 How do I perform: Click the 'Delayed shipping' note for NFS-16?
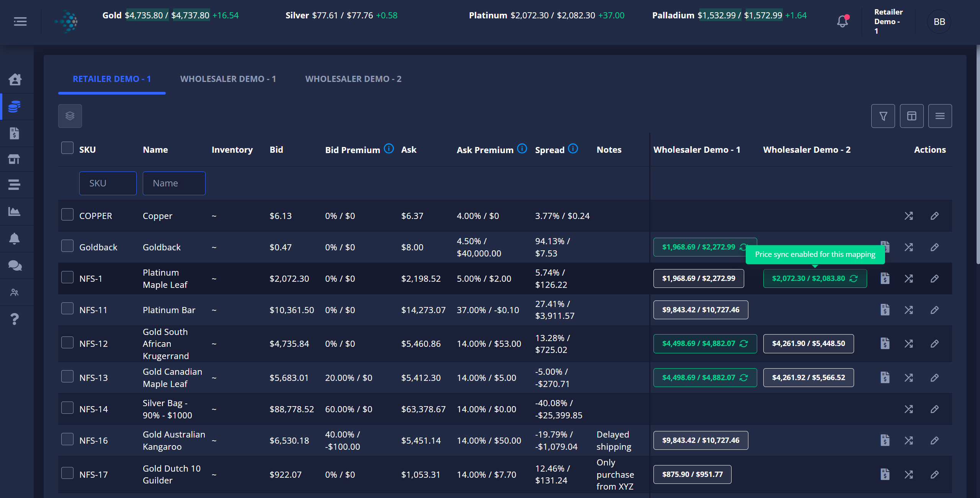614,441
